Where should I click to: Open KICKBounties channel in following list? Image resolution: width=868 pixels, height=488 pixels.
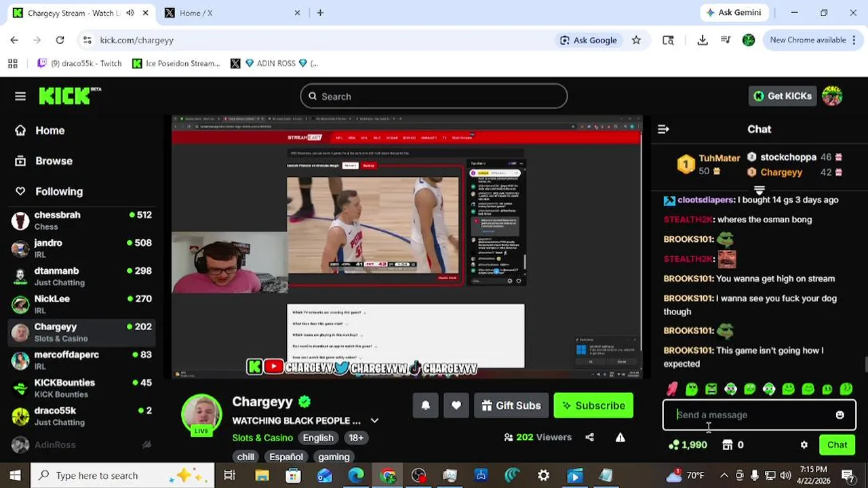pos(82,388)
